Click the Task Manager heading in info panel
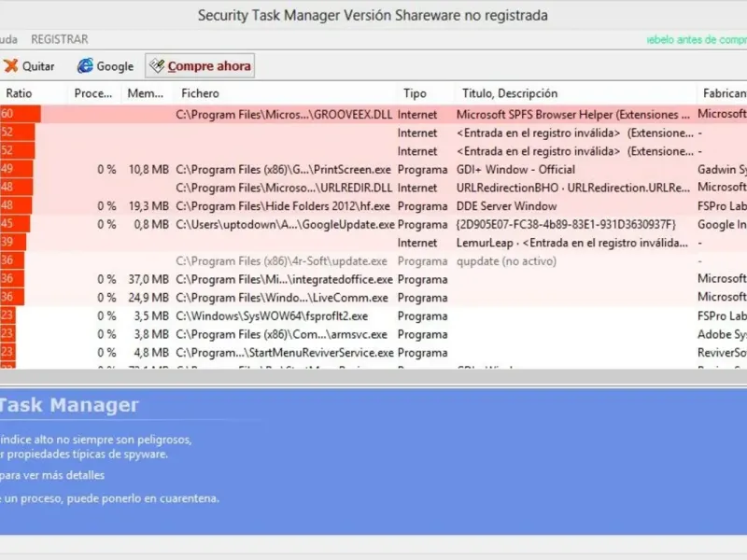This screenshot has width=747, height=560. tap(69, 405)
